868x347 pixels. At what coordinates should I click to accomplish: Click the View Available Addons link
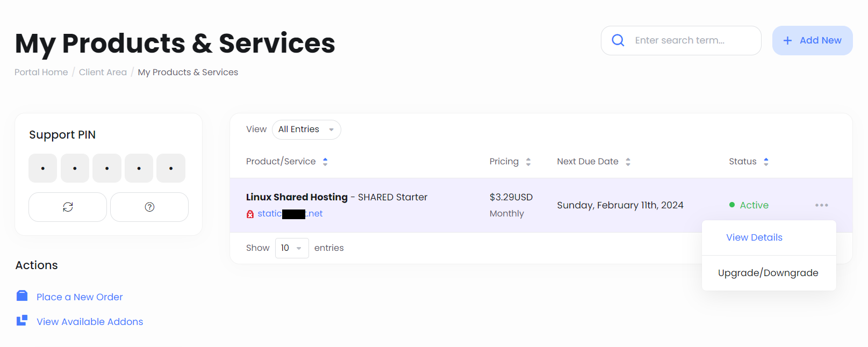click(x=90, y=322)
